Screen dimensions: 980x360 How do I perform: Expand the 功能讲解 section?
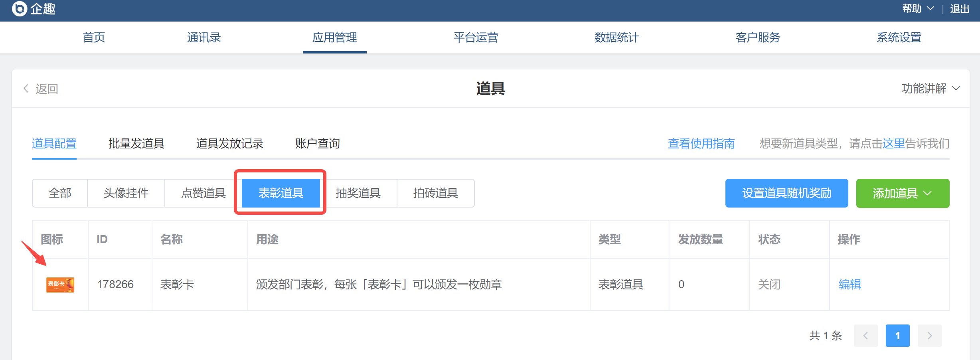(x=930, y=88)
